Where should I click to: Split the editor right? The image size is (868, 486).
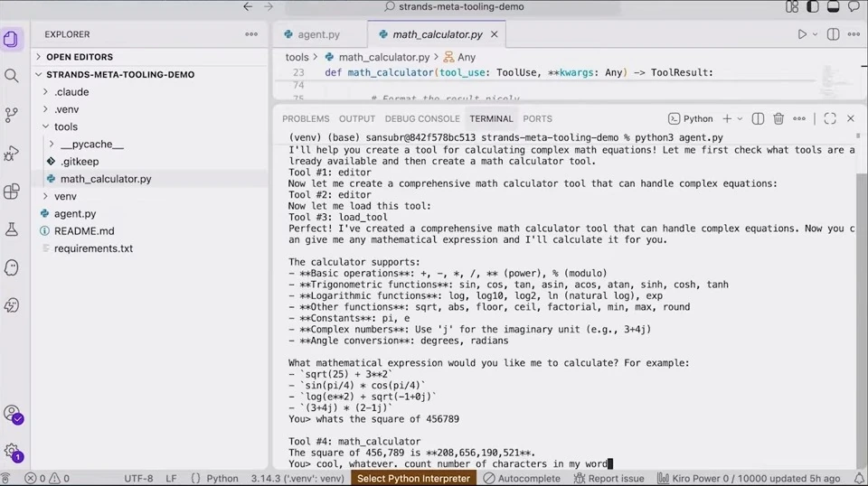[x=833, y=34]
